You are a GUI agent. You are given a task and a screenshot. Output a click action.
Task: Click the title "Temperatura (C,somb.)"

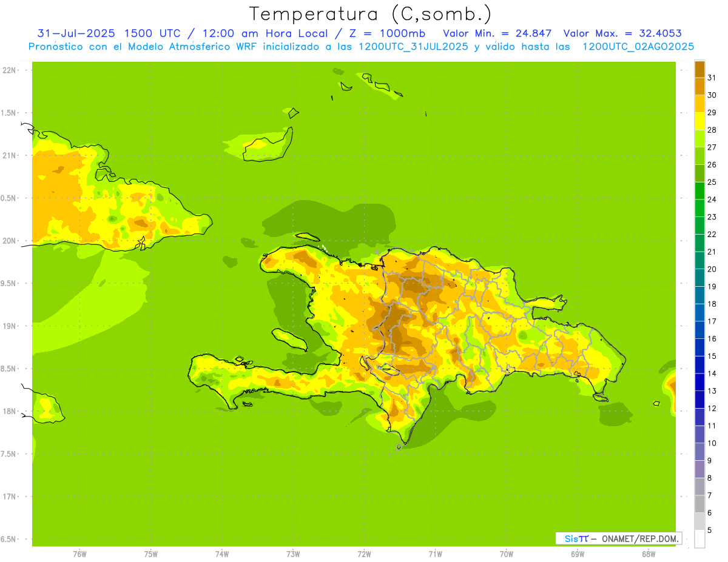[x=371, y=15]
